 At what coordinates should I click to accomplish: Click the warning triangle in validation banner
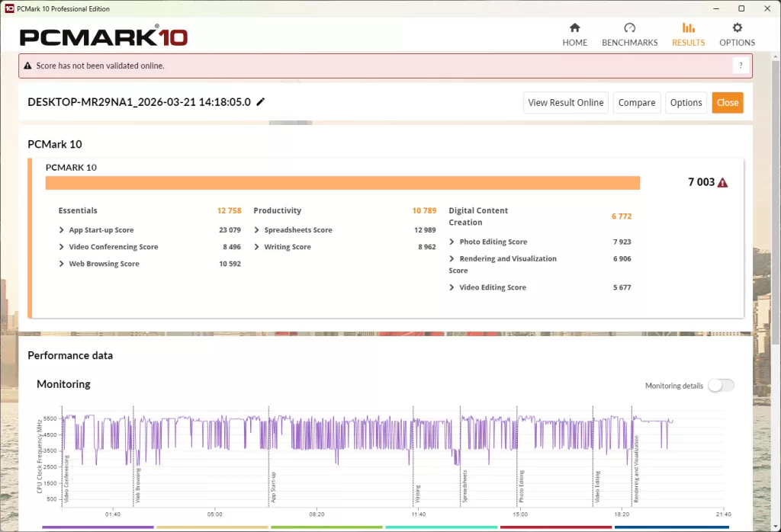[x=28, y=66]
